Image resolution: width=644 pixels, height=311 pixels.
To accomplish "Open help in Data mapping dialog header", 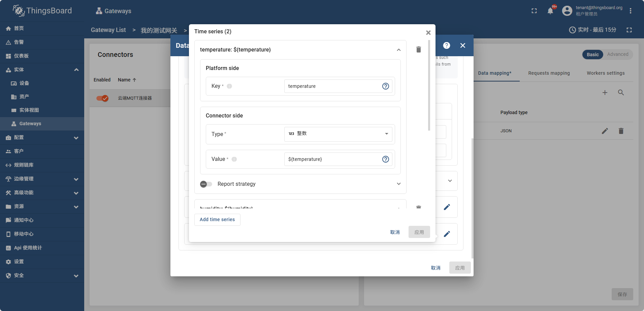I will (x=446, y=45).
